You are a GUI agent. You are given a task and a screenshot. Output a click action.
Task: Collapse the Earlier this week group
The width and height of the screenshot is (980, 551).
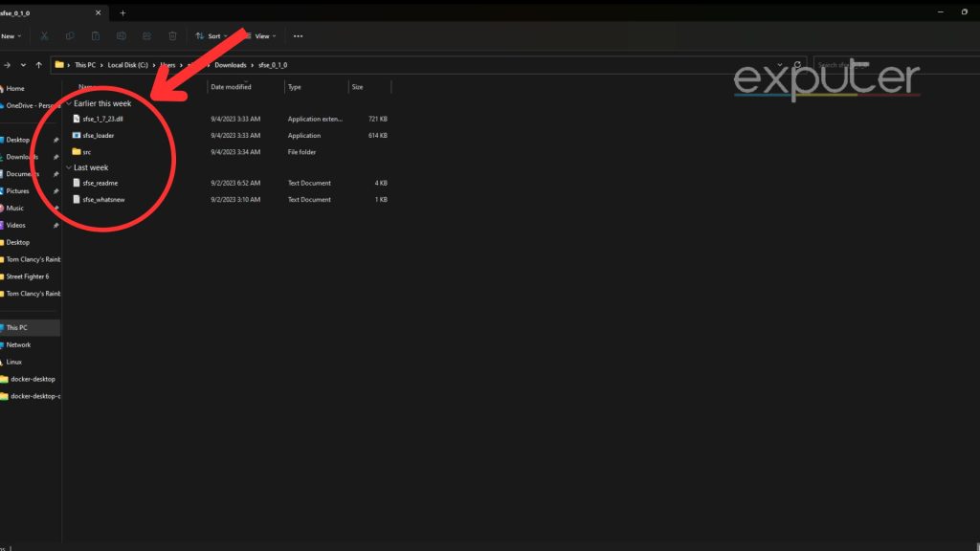(x=67, y=103)
